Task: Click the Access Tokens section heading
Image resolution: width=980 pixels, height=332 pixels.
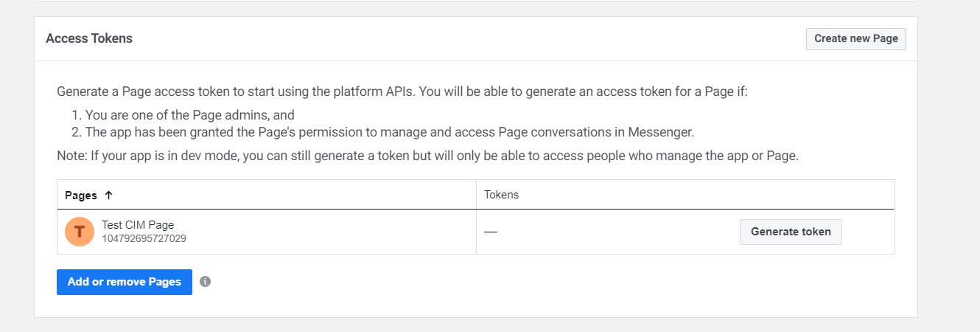Action: coord(89,38)
